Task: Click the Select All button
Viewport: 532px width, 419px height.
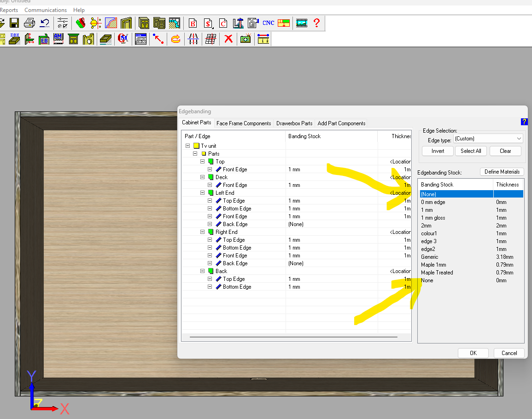Action: tap(471, 151)
